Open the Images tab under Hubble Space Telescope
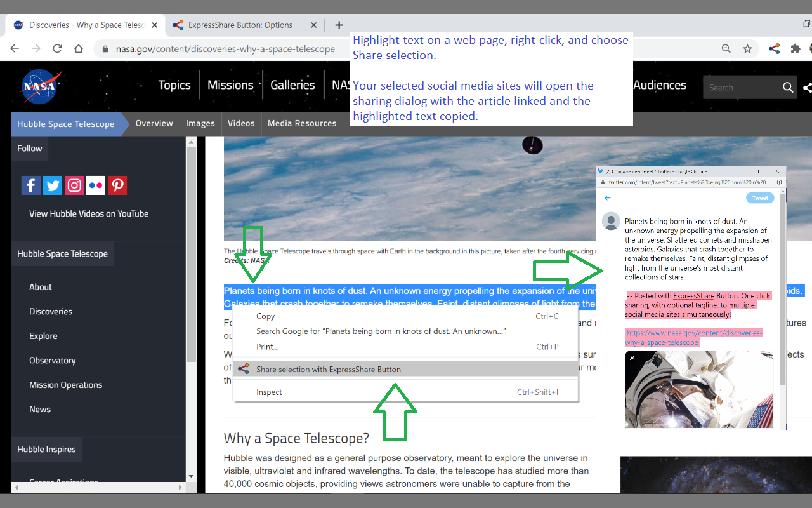Screen dimensions: 812x508 click(x=200, y=124)
